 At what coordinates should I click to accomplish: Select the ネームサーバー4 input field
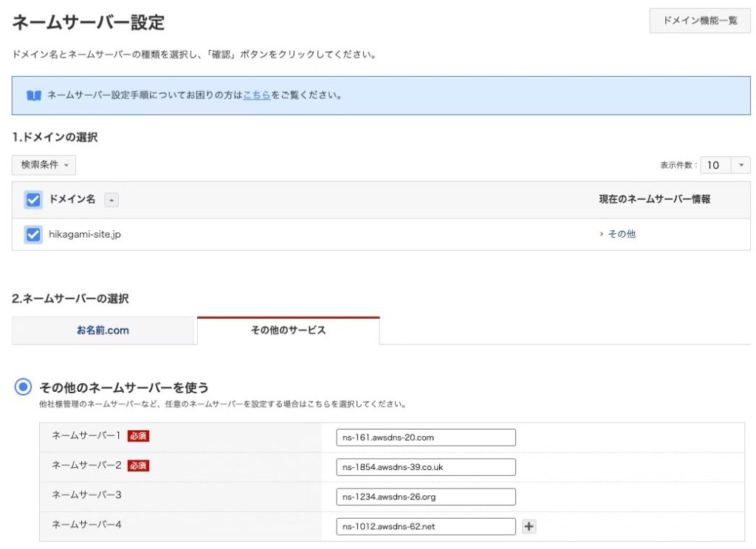(425, 526)
